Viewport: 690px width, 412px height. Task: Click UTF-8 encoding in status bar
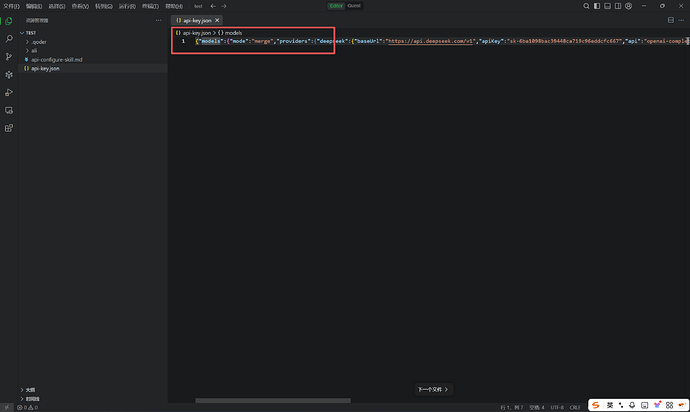(558, 408)
